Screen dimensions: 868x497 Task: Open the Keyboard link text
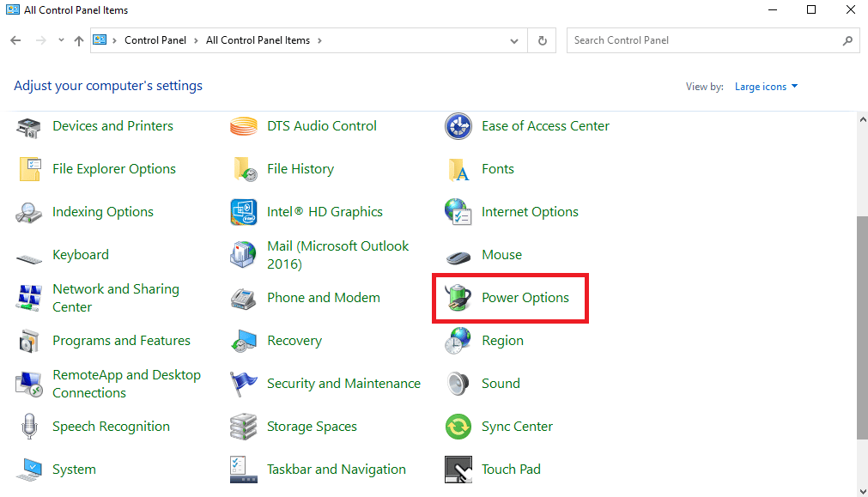point(80,255)
